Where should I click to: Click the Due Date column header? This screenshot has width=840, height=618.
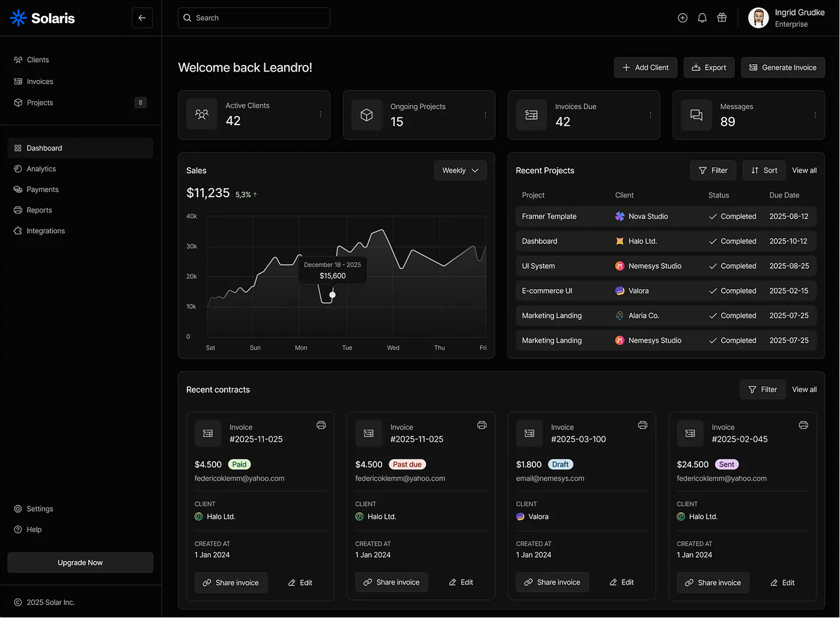coord(784,195)
